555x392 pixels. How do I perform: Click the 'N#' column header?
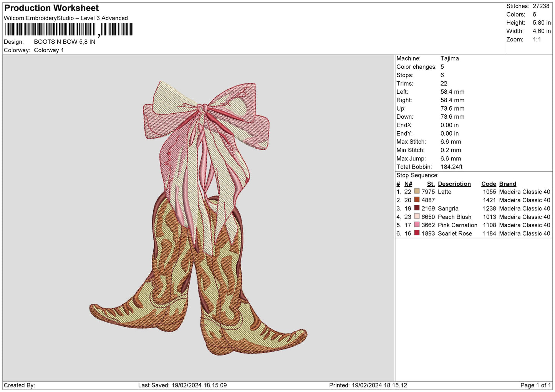408,184
